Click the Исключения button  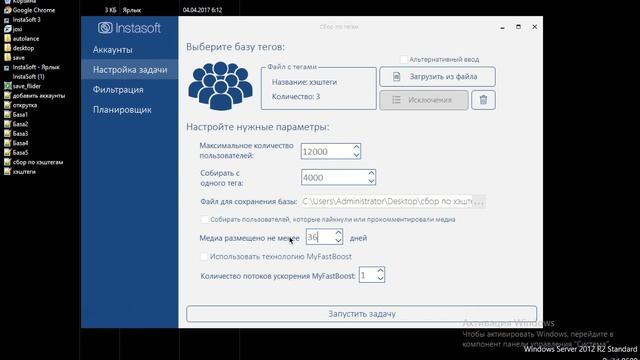[424, 100]
